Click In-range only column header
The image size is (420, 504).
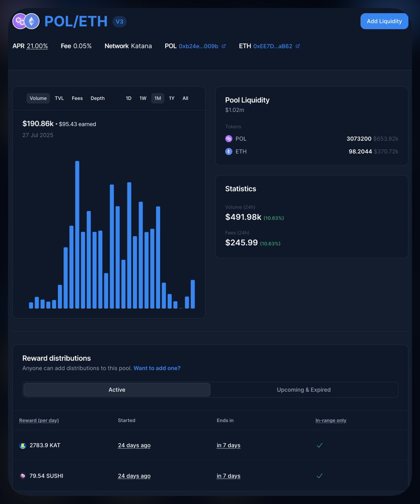pos(331,420)
